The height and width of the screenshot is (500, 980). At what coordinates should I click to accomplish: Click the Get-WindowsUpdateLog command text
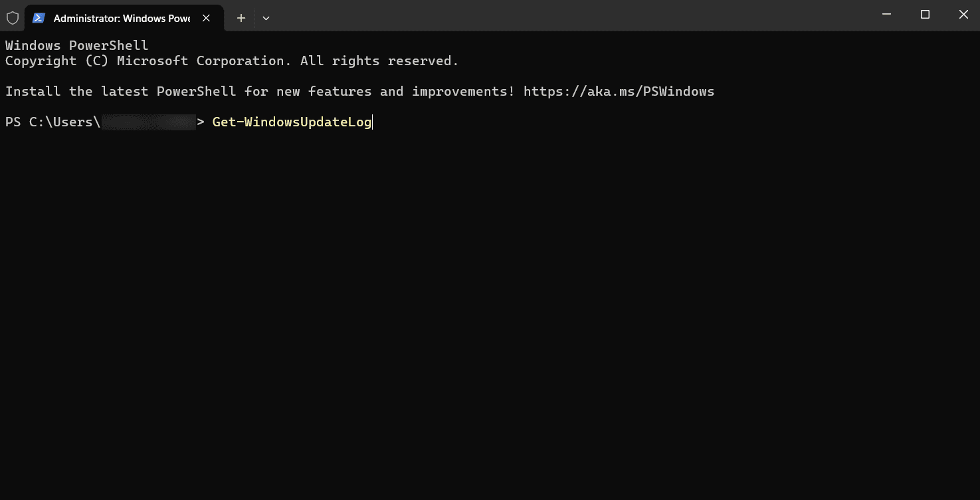click(x=291, y=122)
